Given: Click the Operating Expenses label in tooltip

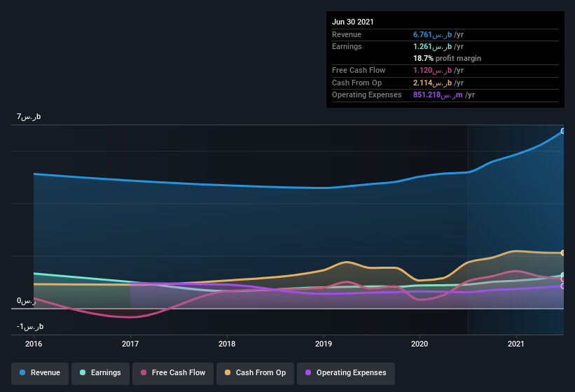Looking at the screenshot, I should click(x=367, y=95).
